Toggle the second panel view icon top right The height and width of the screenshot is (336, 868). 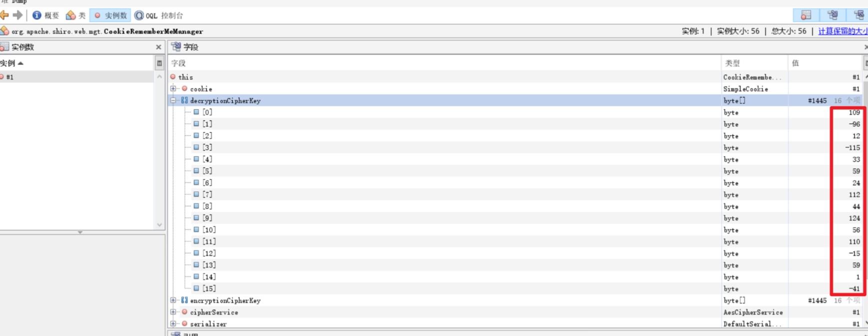(833, 15)
